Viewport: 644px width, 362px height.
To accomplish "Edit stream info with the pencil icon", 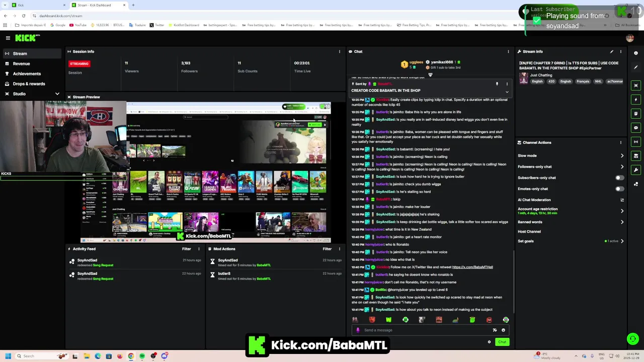I will [612, 51].
